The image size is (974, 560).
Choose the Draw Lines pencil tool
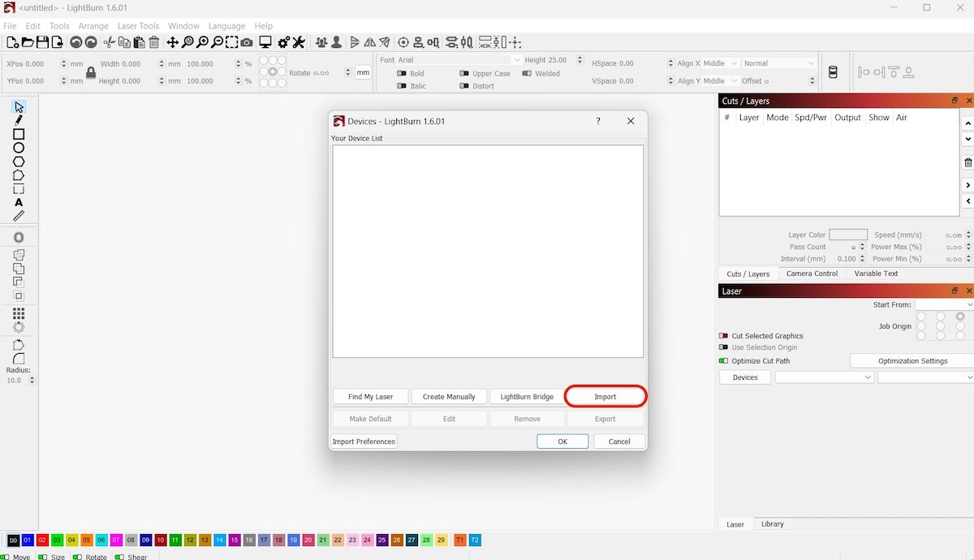[19, 120]
